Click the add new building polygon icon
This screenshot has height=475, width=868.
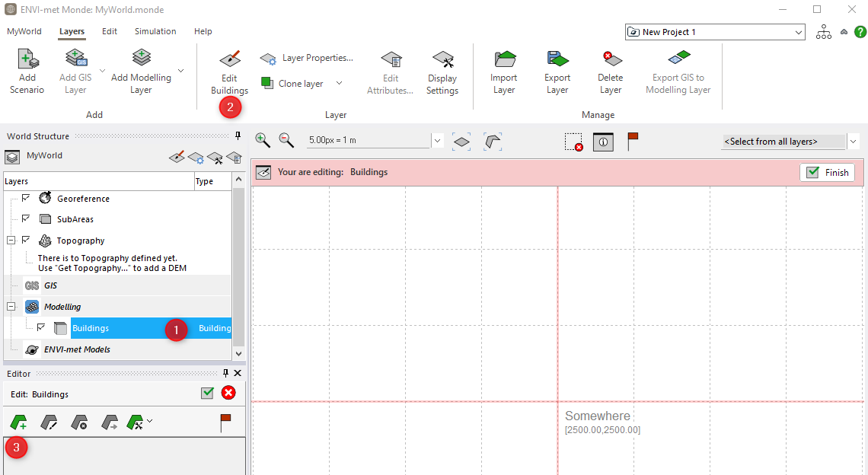[x=18, y=422]
